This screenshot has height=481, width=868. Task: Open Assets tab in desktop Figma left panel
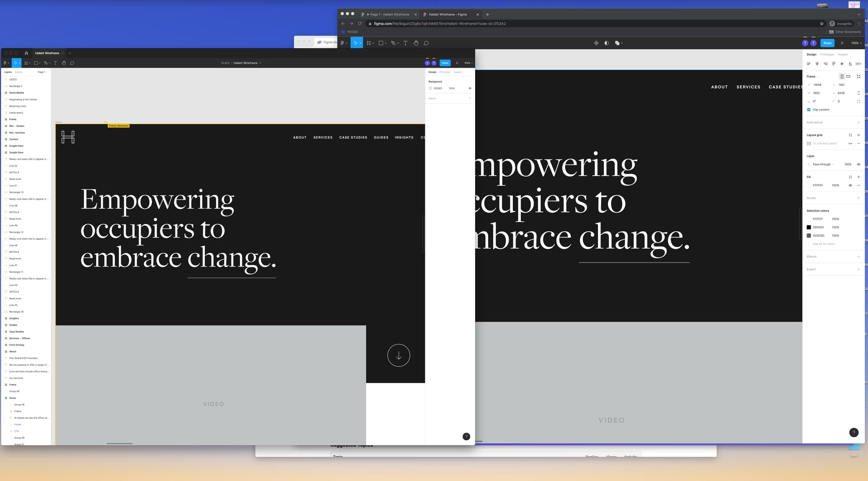[x=19, y=72]
